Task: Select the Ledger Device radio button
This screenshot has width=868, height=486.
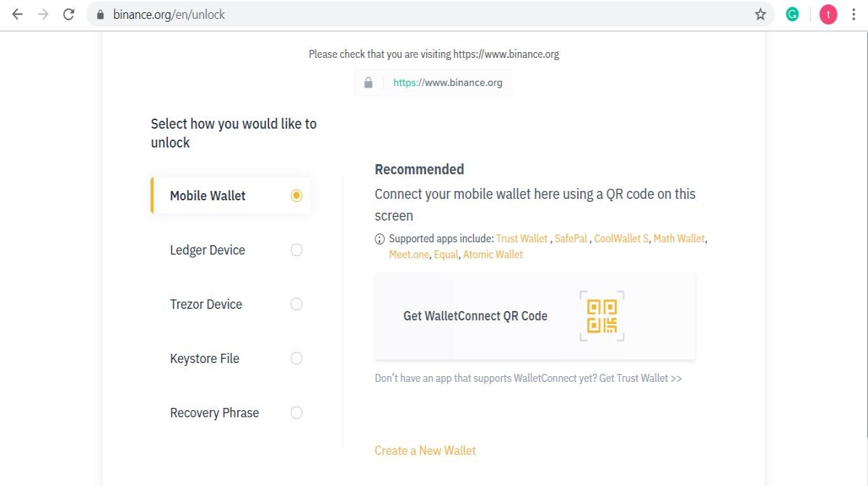Action: click(x=297, y=250)
